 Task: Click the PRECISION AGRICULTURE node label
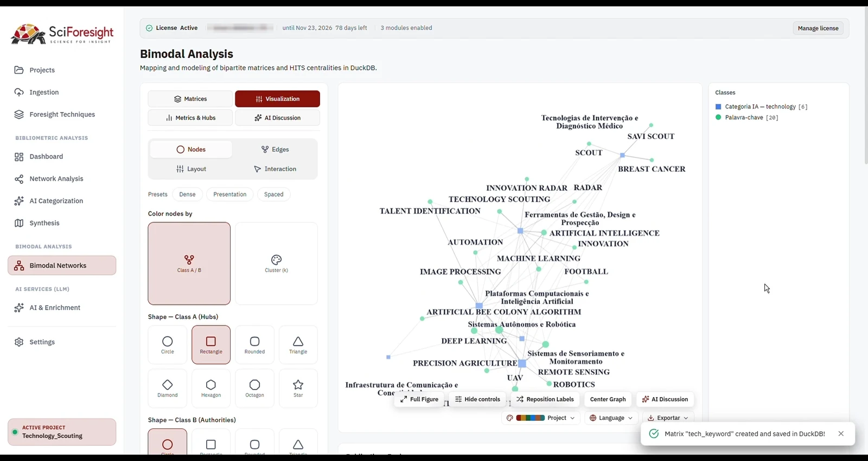(x=465, y=363)
